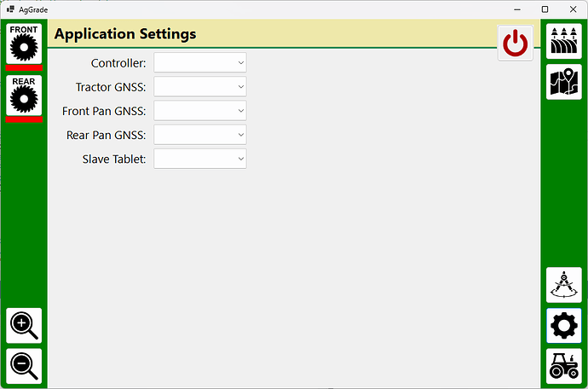Click the FRONT blade icon
The width and height of the screenshot is (588, 389).
tap(24, 45)
